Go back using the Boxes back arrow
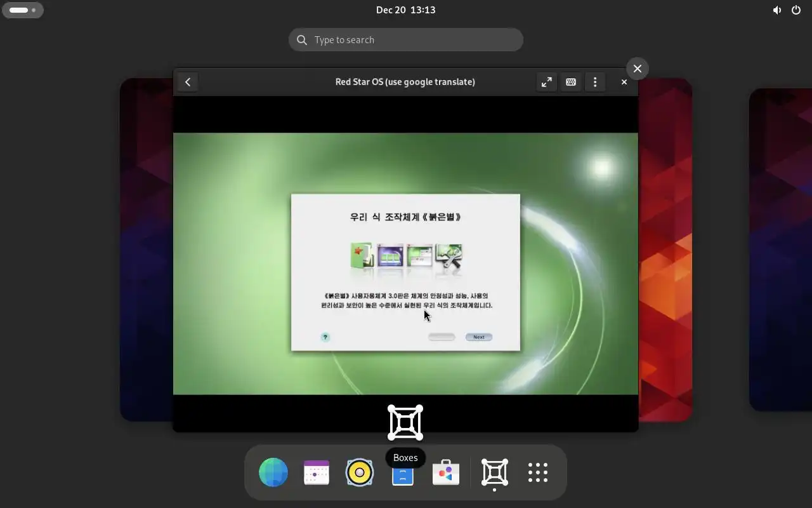812x508 pixels. point(188,82)
